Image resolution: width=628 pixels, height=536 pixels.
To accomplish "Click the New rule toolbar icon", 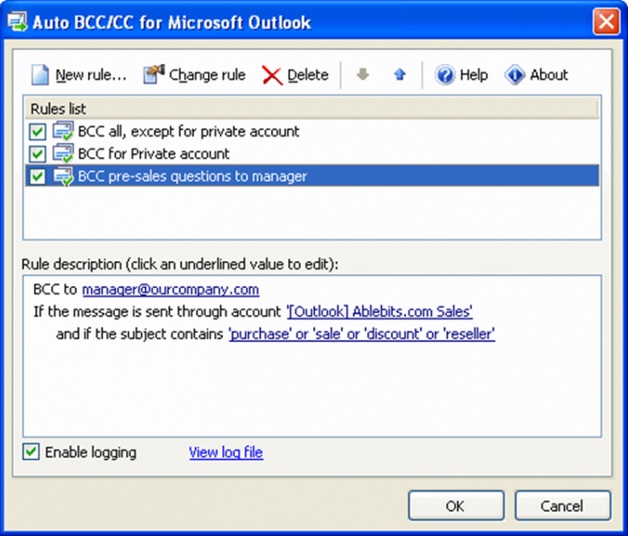I will coord(40,75).
